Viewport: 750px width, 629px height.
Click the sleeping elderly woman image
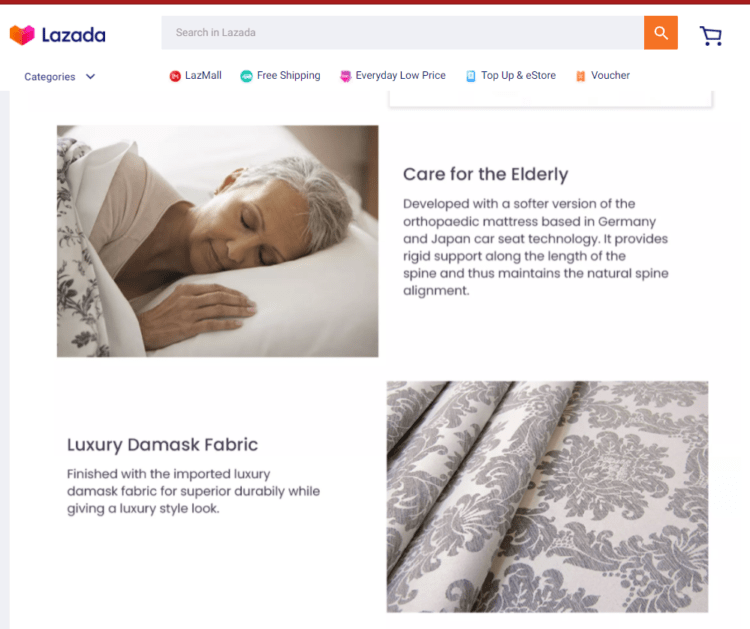click(218, 241)
